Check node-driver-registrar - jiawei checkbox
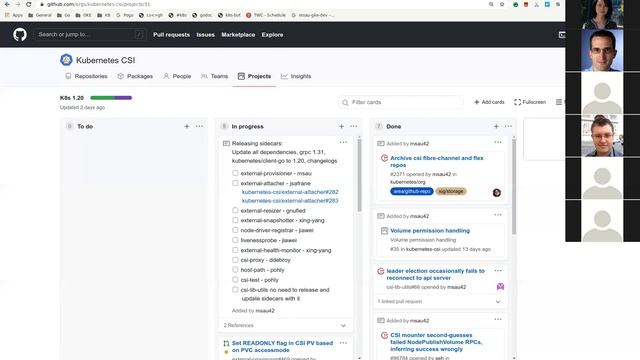This screenshot has height=360, width=640. click(235, 230)
